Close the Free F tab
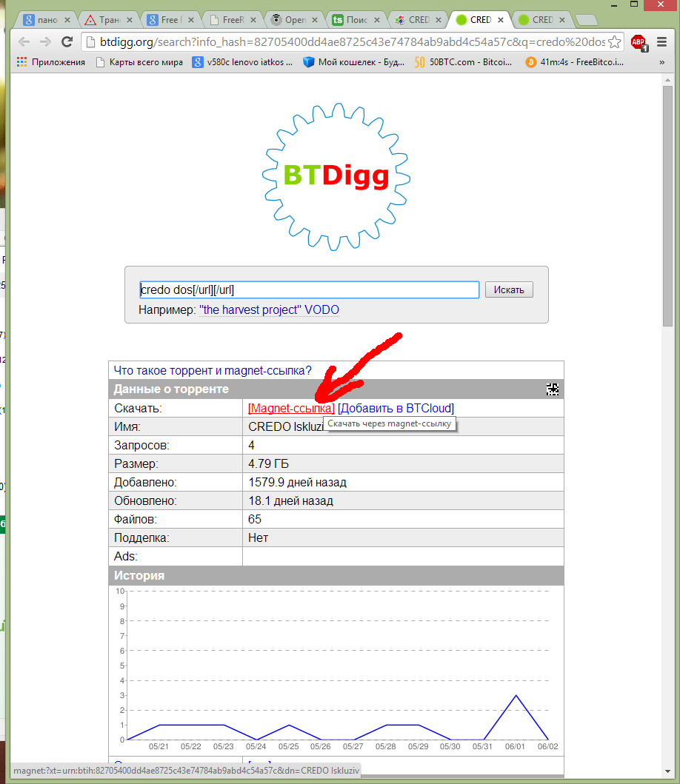 pos(191,20)
